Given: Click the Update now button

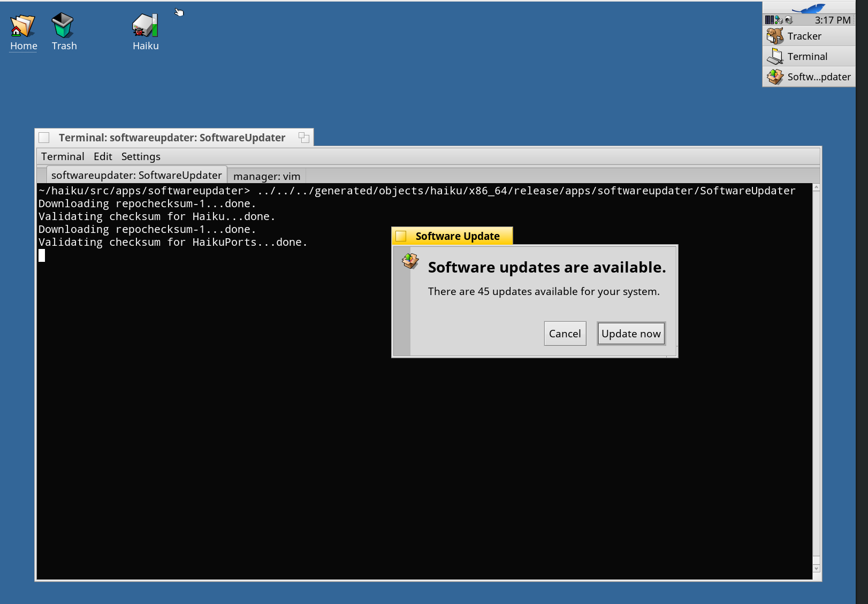Looking at the screenshot, I should [631, 334].
